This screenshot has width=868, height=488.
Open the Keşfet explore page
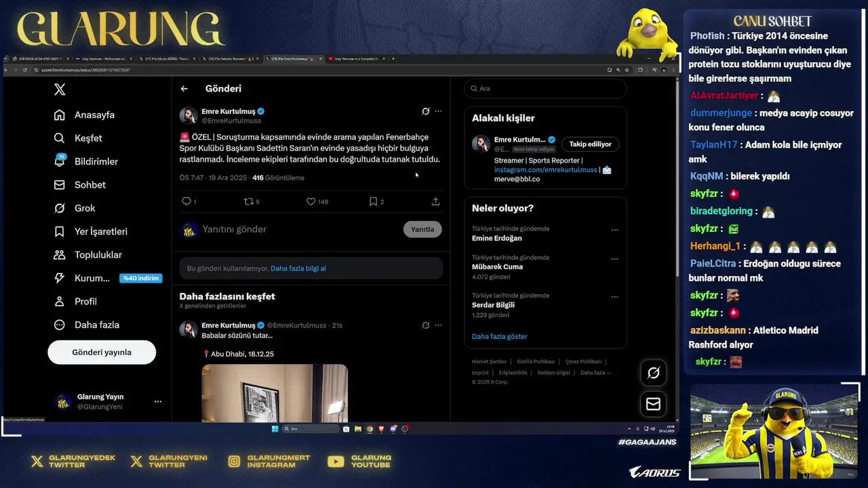tap(78, 138)
